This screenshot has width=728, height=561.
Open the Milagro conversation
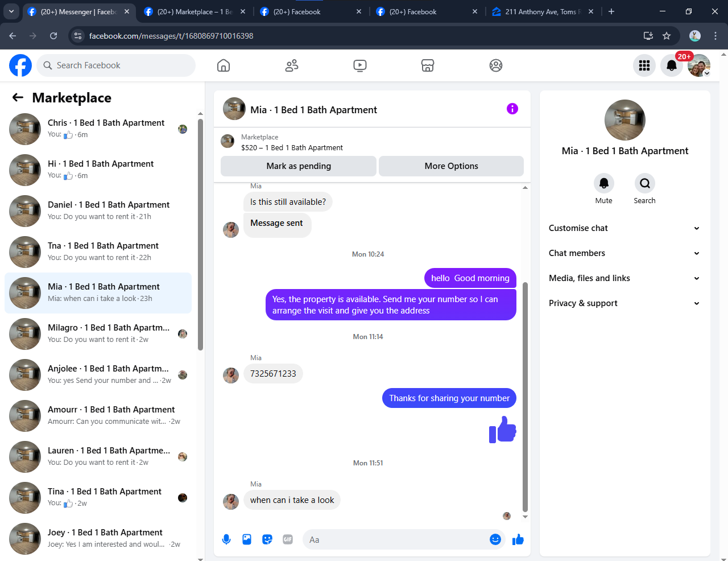coord(98,334)
